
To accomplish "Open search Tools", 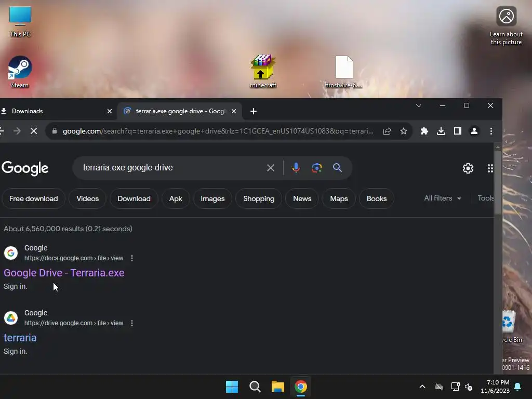I will coord(486,198).
